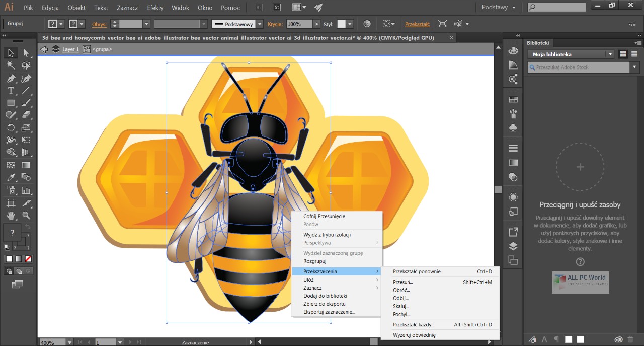Open the Layers panel icon

[513, 246]
